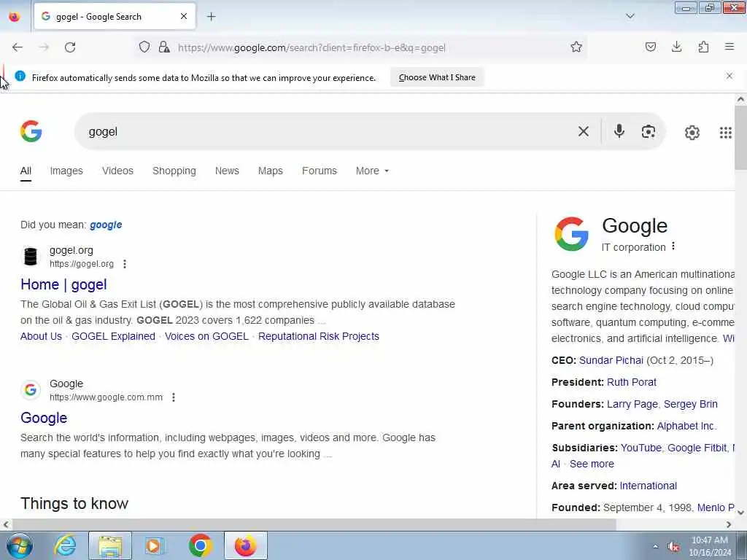
Task: Open the About Us sitelink
Action: coord(41,336)
